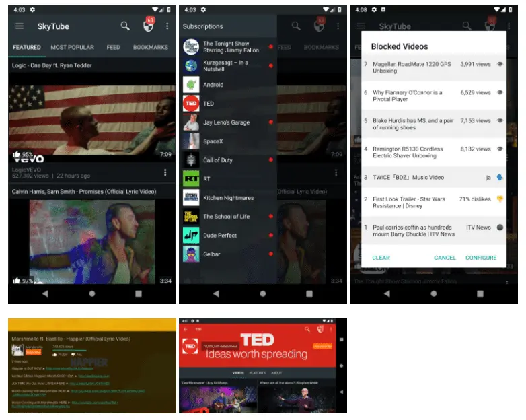Open blocked entry Paul carries coffin as hundreds mourn
This screenshot has height=420, width=526.
tap(433, 231)
